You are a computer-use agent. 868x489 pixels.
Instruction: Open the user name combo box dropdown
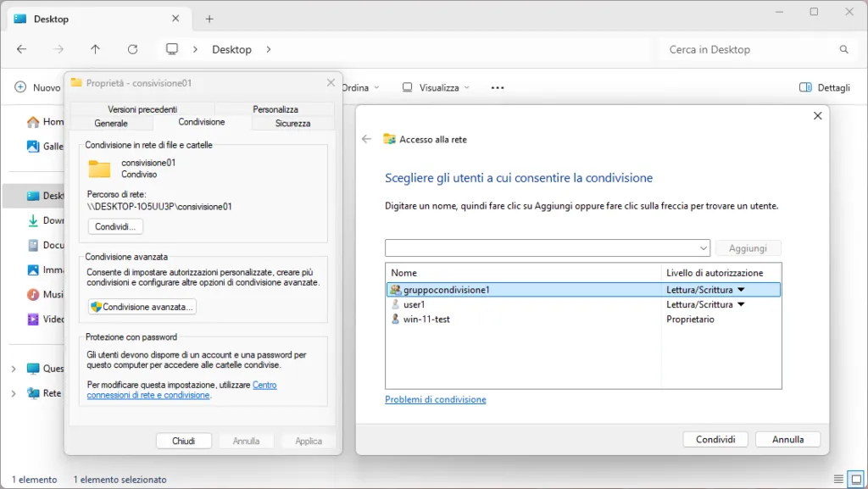[704, 247]
